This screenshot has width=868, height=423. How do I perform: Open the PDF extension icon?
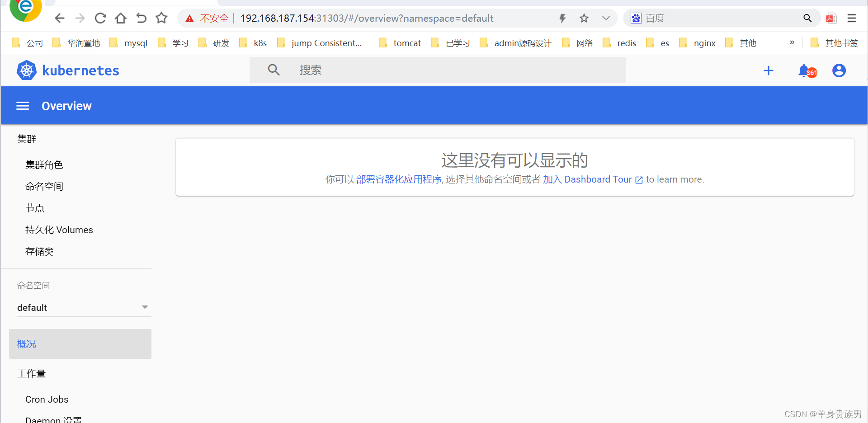(x=831, y=18)
